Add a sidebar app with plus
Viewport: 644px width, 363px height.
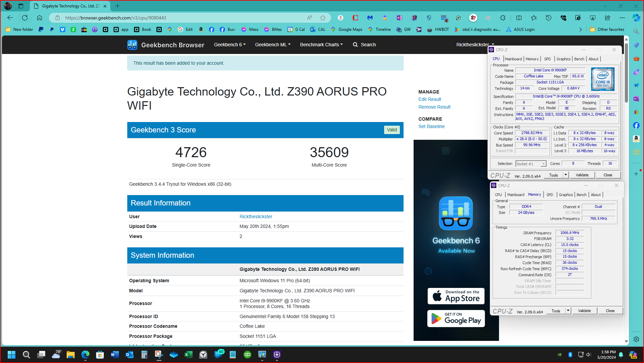(636, 174)
